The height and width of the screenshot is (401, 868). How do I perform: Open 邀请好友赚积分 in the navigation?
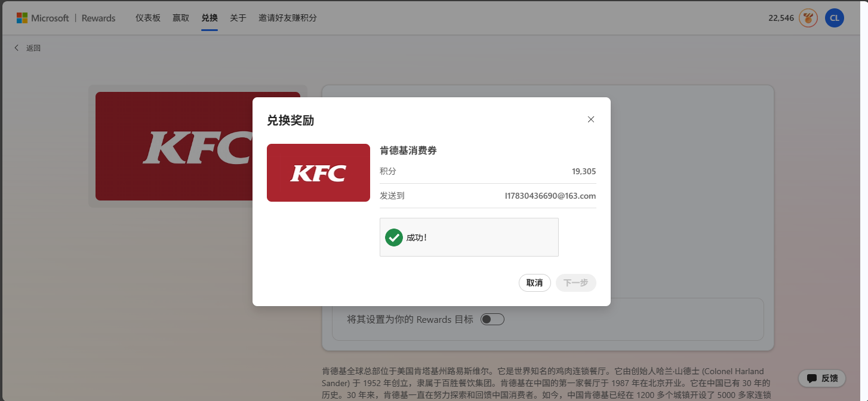(x=287, y=18)
